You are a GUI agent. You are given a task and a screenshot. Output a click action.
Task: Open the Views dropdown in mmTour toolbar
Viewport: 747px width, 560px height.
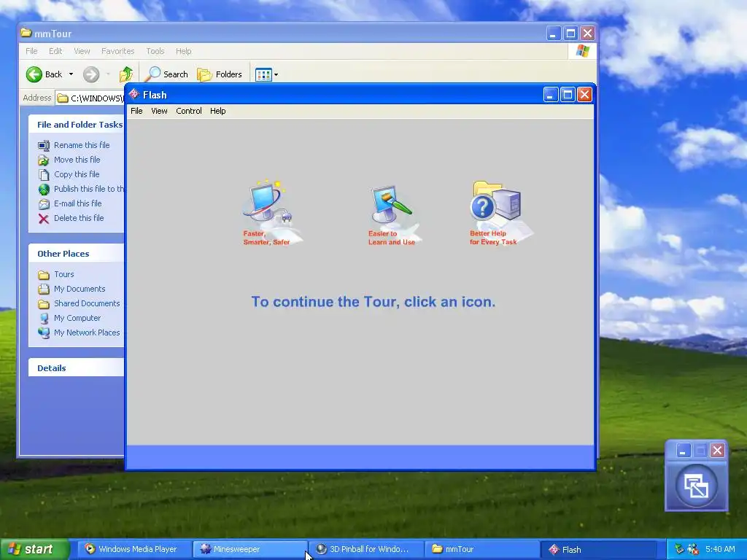coord(266,74)
